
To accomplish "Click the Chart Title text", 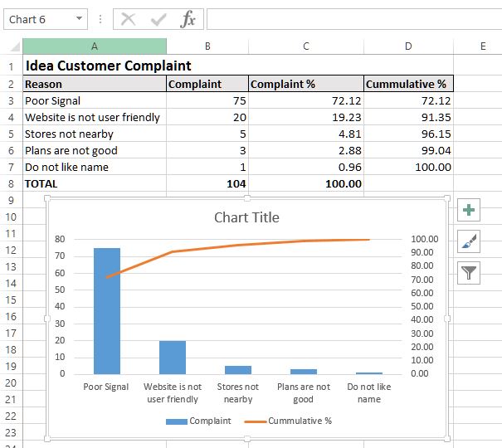I will 246,217.
